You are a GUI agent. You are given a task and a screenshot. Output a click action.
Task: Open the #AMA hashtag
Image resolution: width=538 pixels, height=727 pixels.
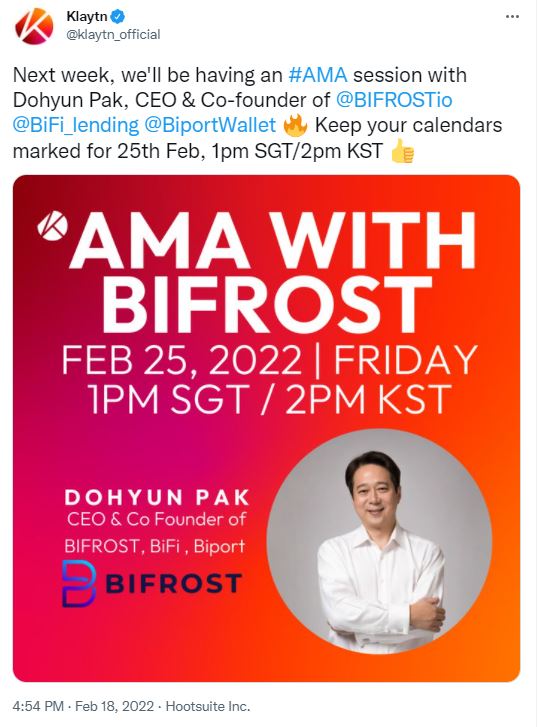point(318,75)
